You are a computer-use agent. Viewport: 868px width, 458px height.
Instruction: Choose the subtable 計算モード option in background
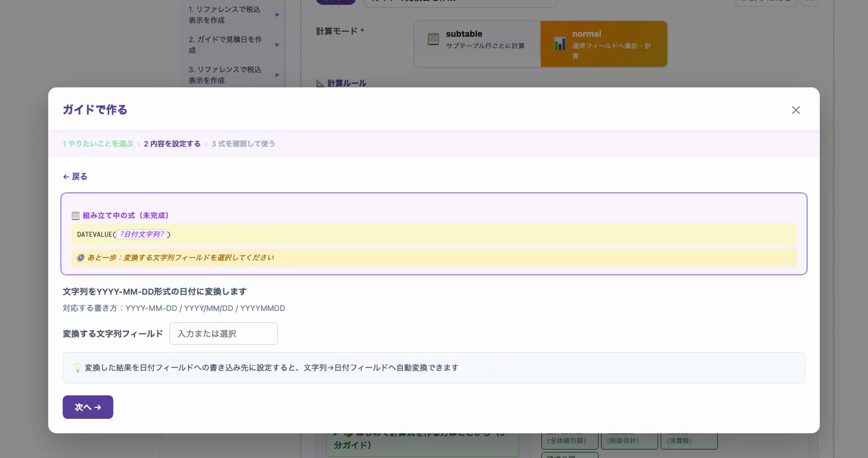pyautogui.click(x=477, y=44)
